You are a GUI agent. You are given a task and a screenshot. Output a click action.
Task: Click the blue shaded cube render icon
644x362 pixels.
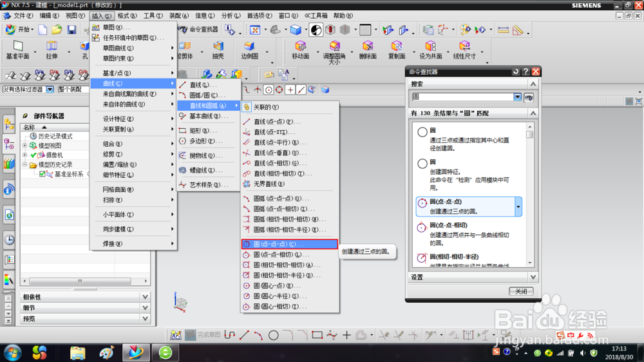tap(296, 30)
